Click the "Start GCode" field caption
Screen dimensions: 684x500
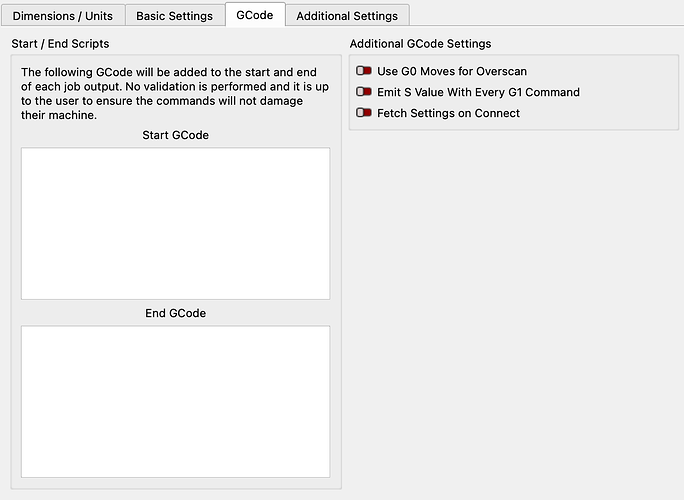click(175, 135)
